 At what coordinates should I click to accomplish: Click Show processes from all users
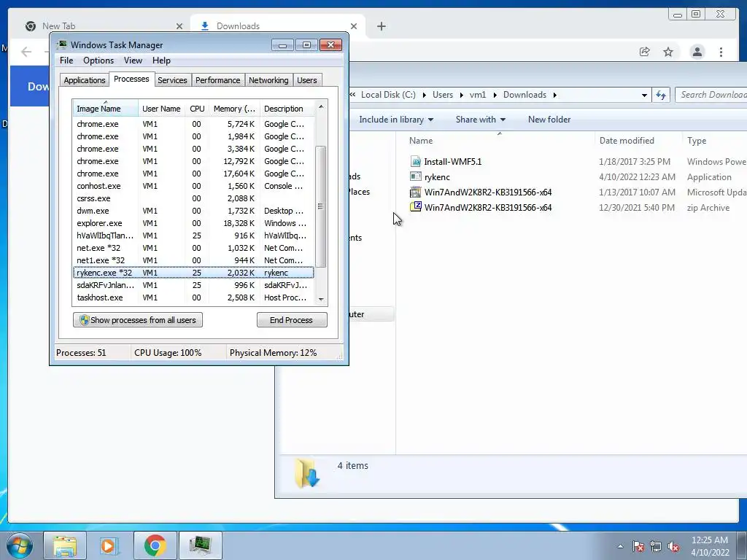[x=138, y=320]
